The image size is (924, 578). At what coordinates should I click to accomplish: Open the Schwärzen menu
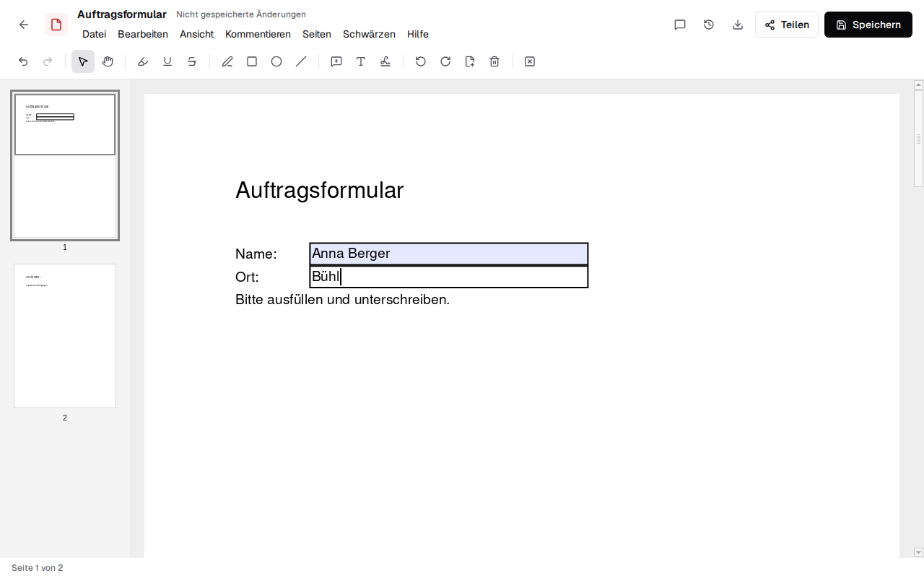[x=369, y=34]
